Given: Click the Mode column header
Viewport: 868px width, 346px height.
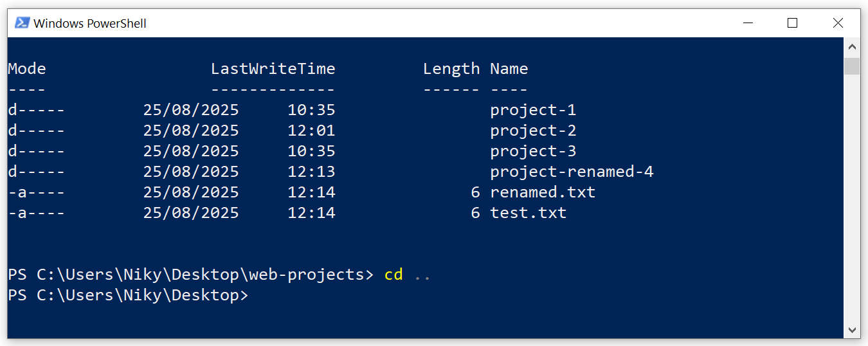Looking at the screenshot, I should click(27, 69).
